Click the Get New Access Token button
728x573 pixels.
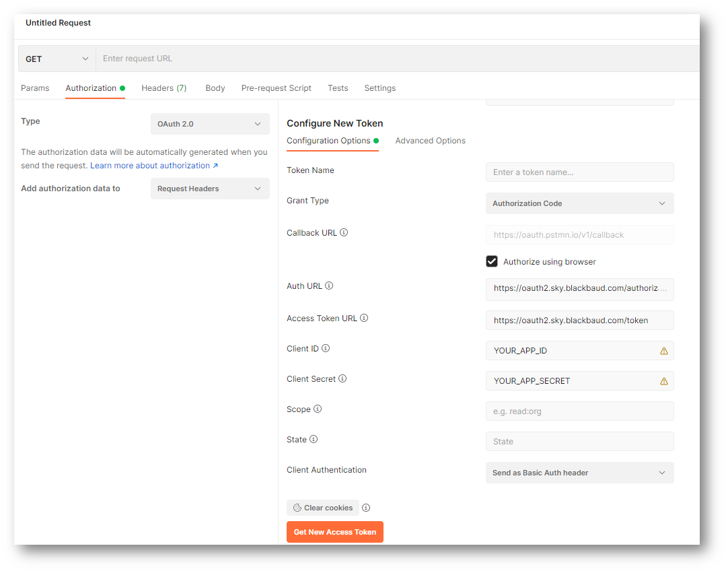tap(335, 532)
